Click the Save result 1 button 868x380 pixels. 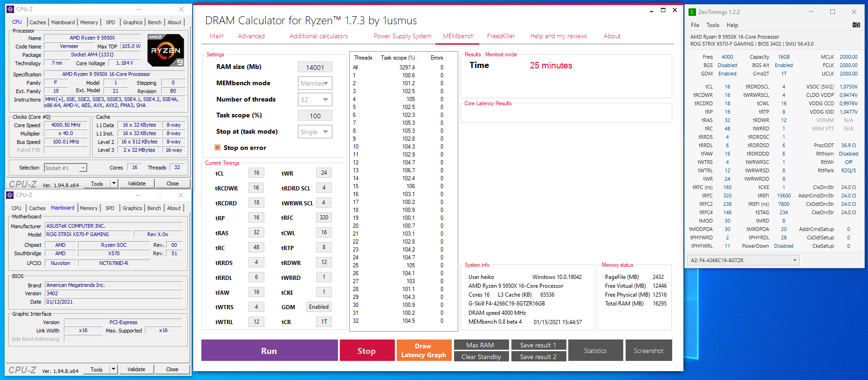538,345
